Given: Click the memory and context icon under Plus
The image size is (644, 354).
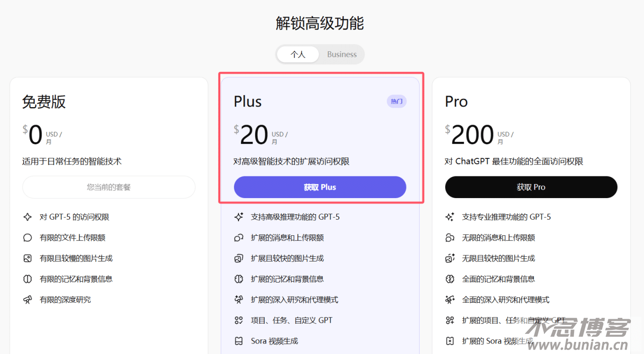Looking at the screenshot, I should click(239, 279).
